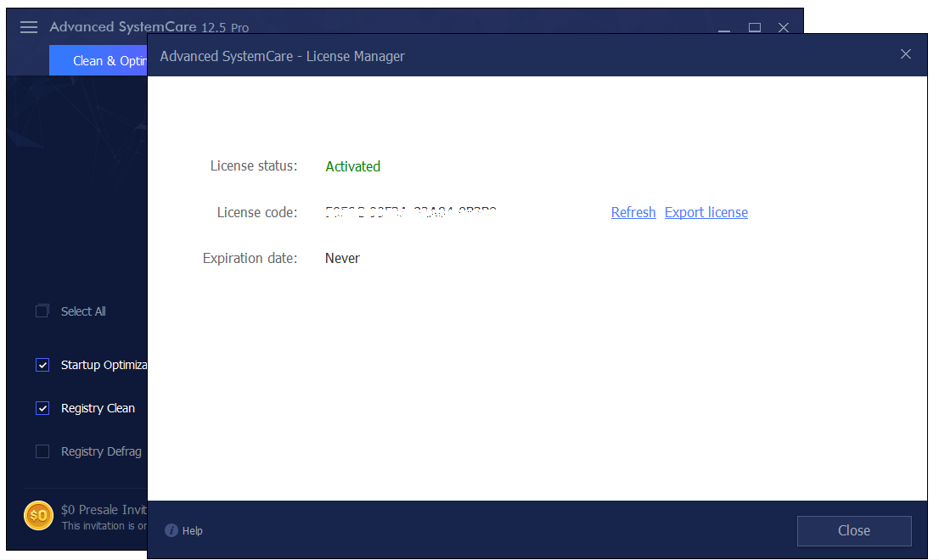The height and width of the screenshot is (560, 939).
Task: Uncheck Startup Optimization checkbox
Action: click(42, 365)
